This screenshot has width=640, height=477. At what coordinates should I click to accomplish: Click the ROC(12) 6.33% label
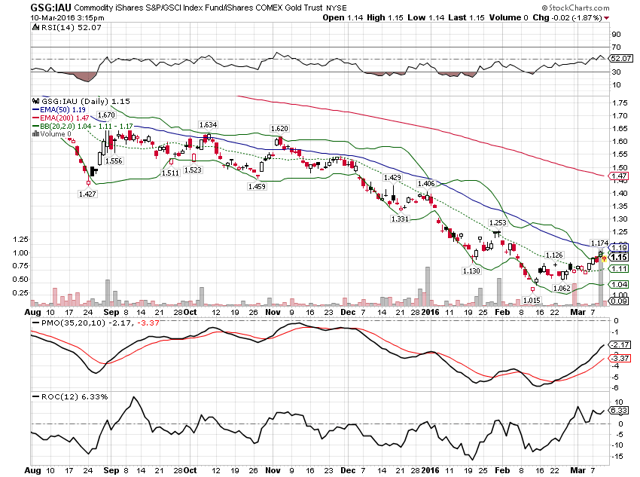coord(70,397)
